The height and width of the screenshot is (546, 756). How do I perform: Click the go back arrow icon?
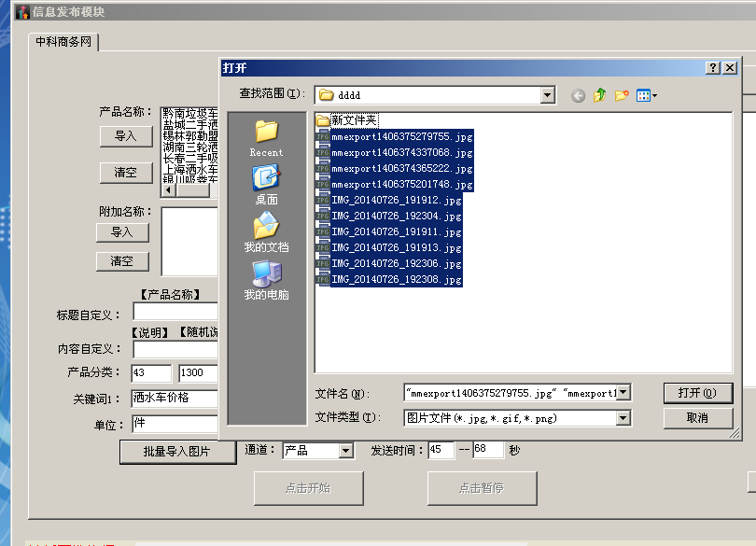click(x=578, y=95)
